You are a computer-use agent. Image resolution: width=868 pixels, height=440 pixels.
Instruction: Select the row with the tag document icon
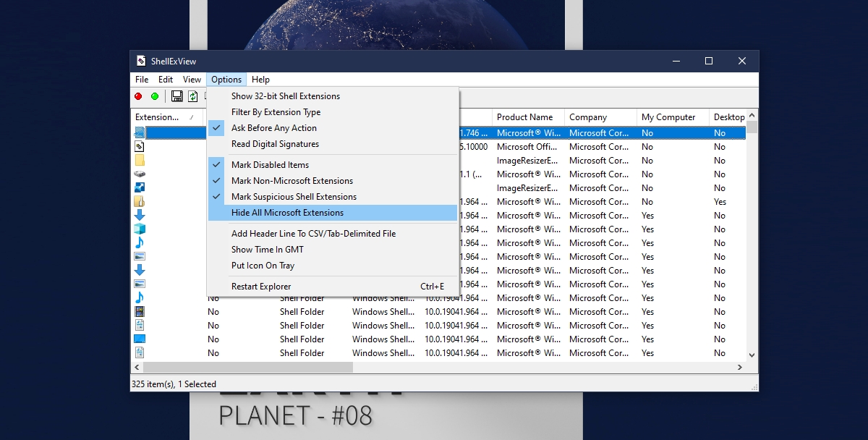point(140,147)
